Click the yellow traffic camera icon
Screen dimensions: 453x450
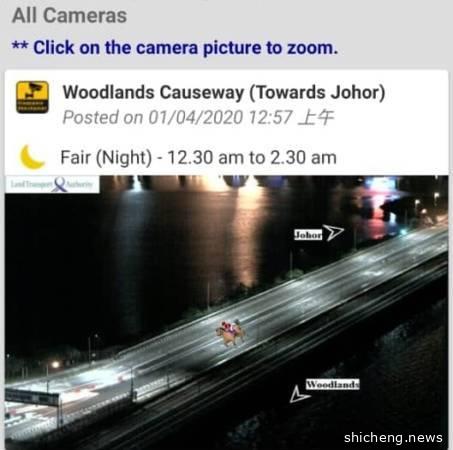(x=32, y=97)
